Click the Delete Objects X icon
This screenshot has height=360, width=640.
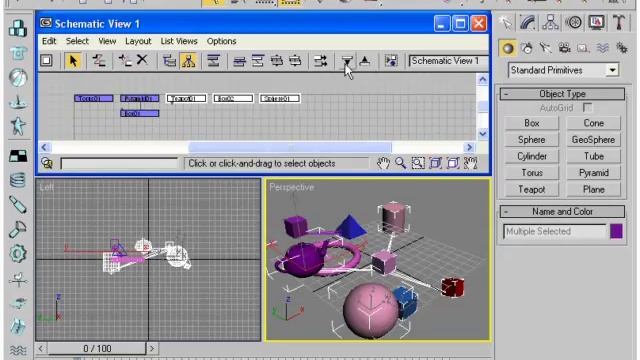tap(142, 60)
